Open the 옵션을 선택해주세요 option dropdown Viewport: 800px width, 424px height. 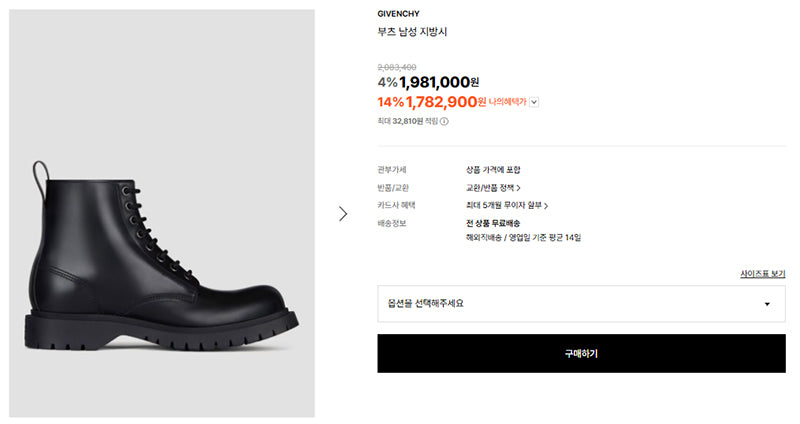click(x=581, y=304)
